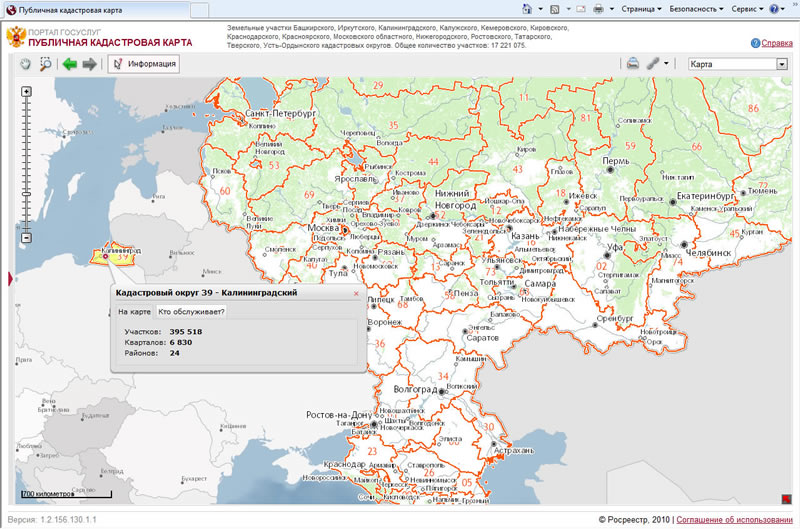Click the highlighted Калининград district on map
800x529 pixels.
[x=112, y=254]
